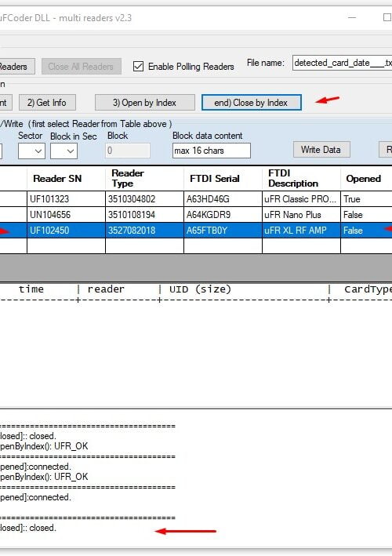The image size is (392, 556).
Task: Open the Block in Sec dropdown
Action: [x=64, y=151]
